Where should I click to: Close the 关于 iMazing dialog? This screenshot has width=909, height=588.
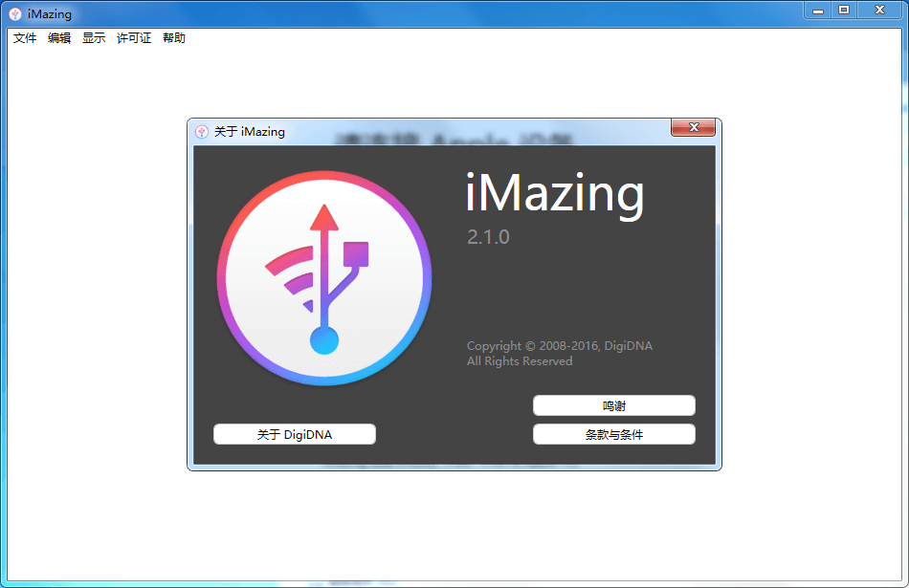pyautogui.click(x=693, y=127)
